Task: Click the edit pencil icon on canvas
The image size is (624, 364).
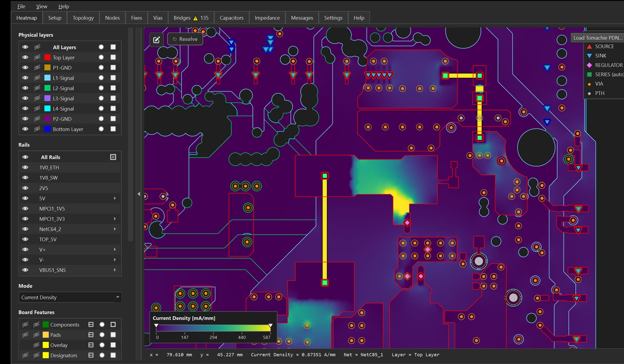Action: (157, 39)
